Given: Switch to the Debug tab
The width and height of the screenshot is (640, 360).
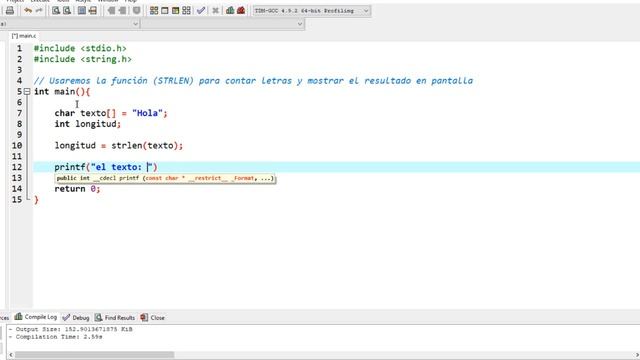Looking at the screenshot, I should click(x=76, y=318).
